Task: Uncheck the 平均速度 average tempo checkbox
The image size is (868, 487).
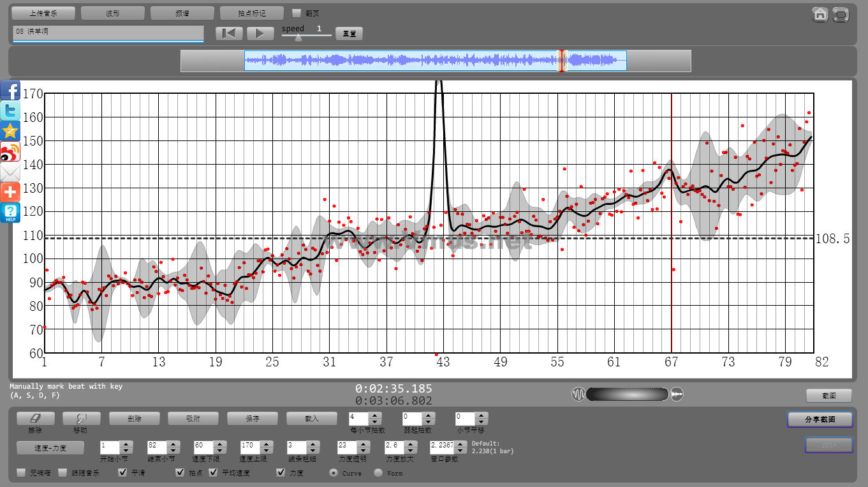Action: coord(213,472)
